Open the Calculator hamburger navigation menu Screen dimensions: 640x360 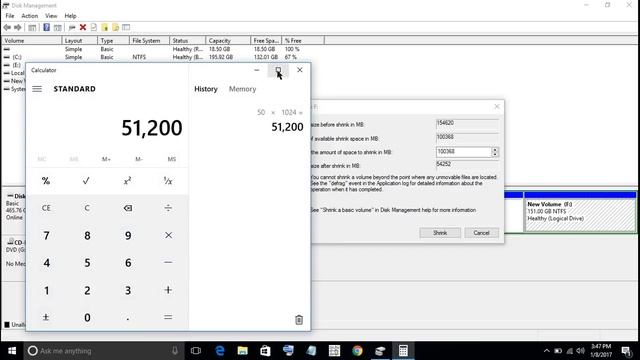(x=37, y=89)
